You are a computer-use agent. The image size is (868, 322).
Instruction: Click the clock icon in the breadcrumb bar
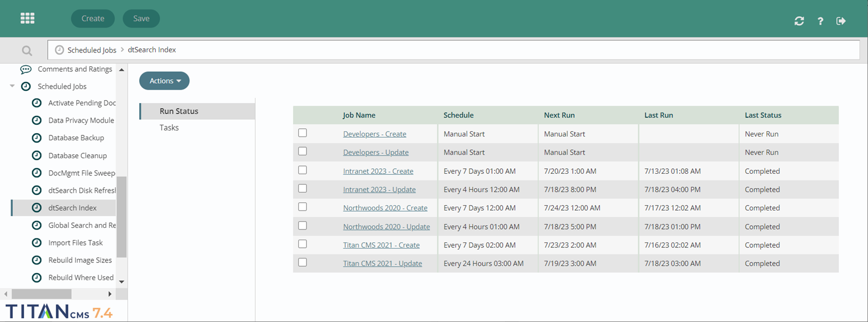point(59,50)
